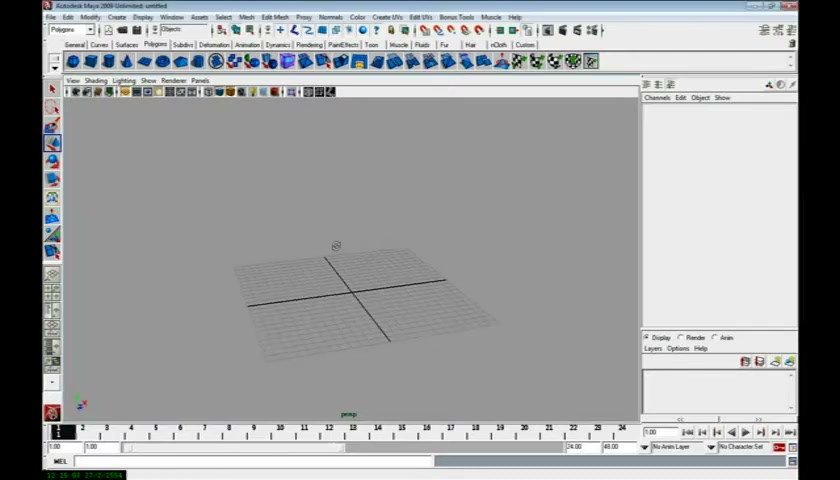Go to start of playback range
This screenshot has height=480, width=840.
point(688,432)
